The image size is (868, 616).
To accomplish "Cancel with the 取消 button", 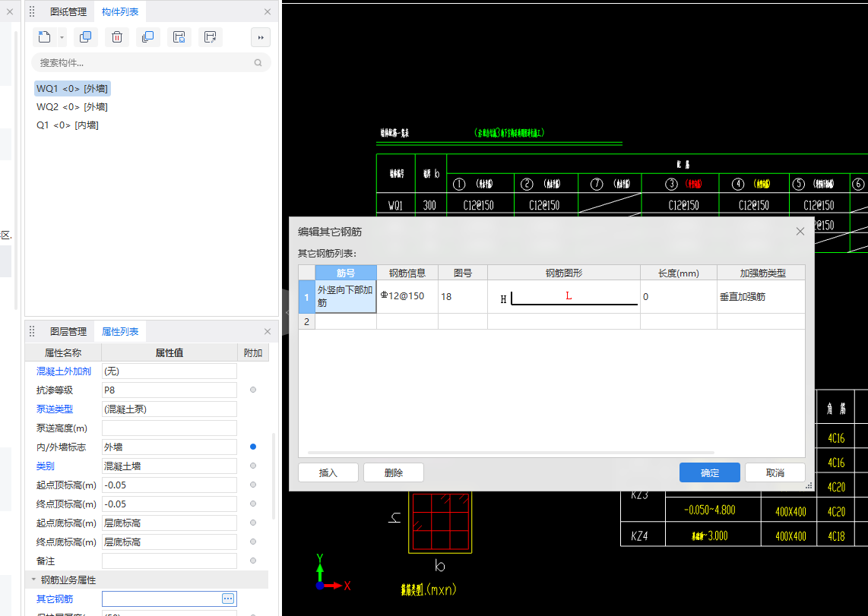I will tap(775, 472).
